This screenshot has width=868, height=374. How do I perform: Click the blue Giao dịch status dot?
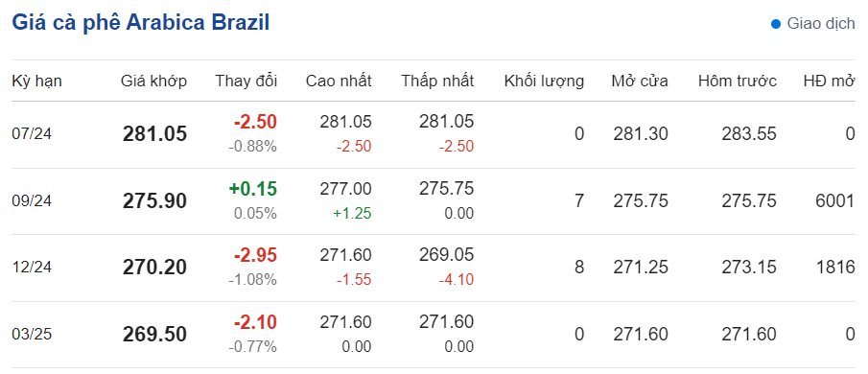pyautogui.click(x=776, y=24)
